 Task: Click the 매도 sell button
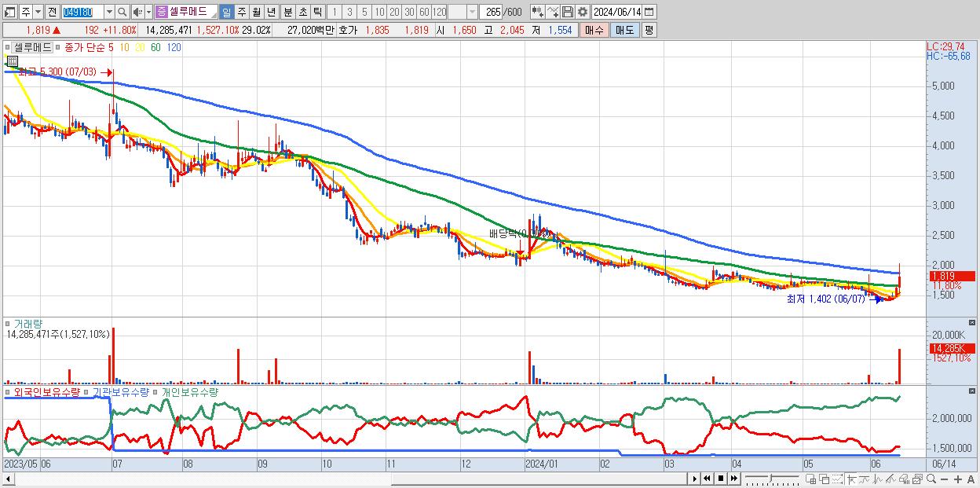coord(624,30)
